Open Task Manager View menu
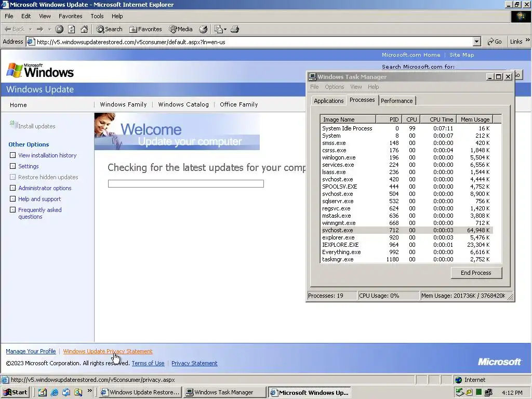This screenshot has height=399, width=532. pos(356,87)
